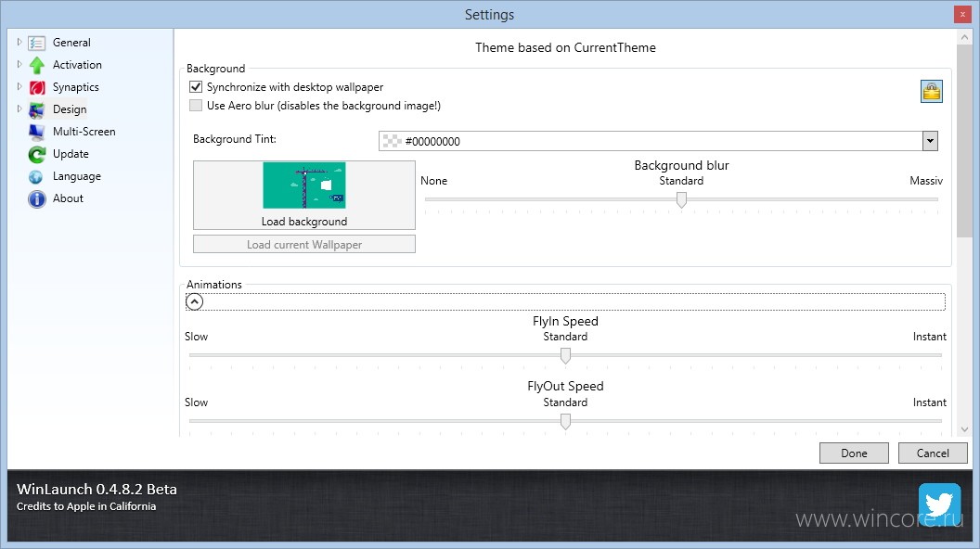The width and height of the screenshot is (980, 549).
Task: Click the green Update refresh icon
Action: pyautogui.click(x=37, y=154)
